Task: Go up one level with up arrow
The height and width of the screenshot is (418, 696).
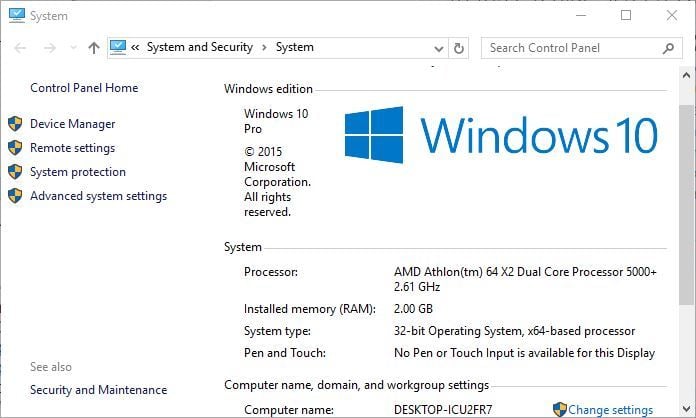Action: (94, 48)
